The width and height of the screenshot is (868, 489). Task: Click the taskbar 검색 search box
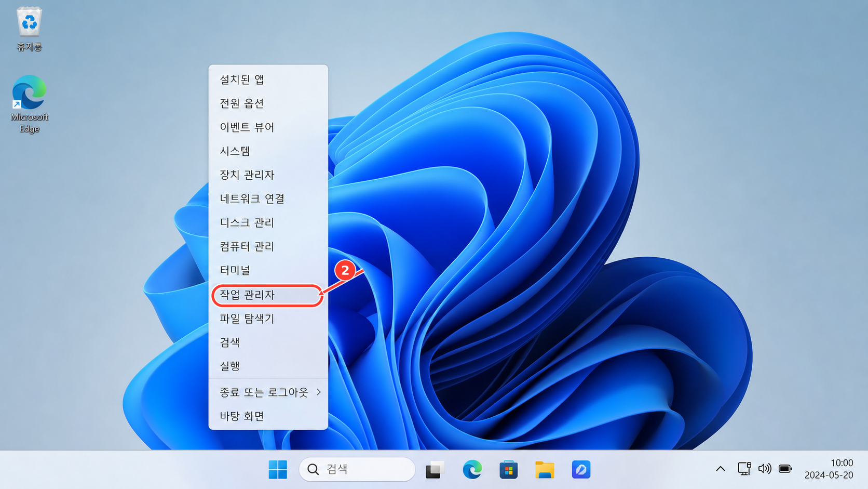(x=357, y=469)
